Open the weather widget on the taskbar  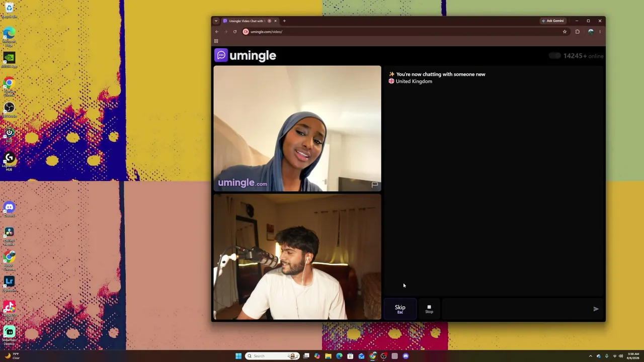(x=12, y=356)
